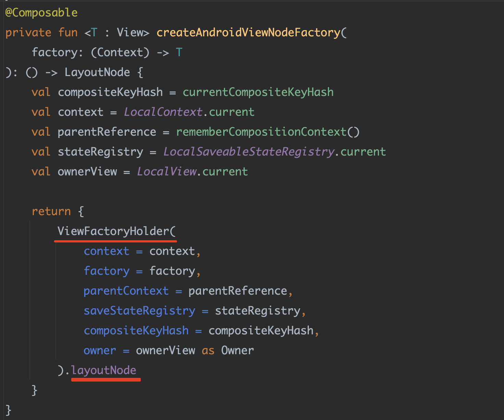
Task: Click 'View' in the type parameter bound
Action: tap(130, 33)
